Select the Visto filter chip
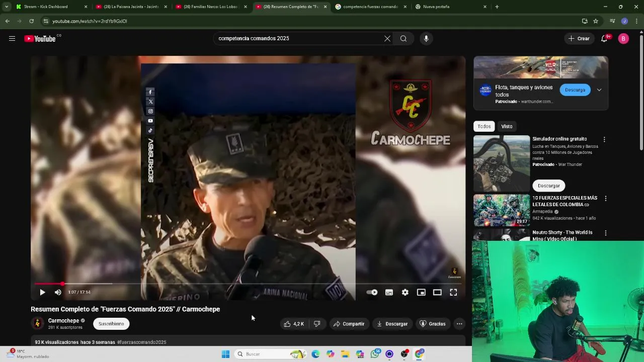Screen dimensions: 644x362 (507, 126)
